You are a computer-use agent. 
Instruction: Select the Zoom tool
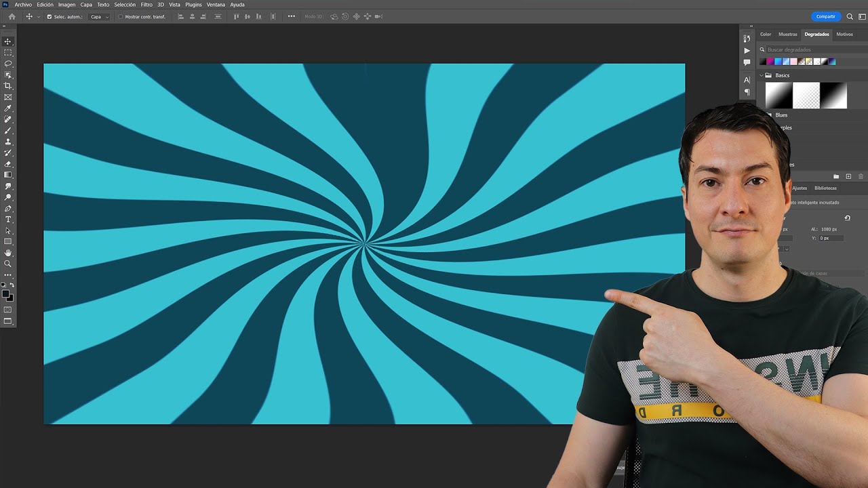(8, 264)
